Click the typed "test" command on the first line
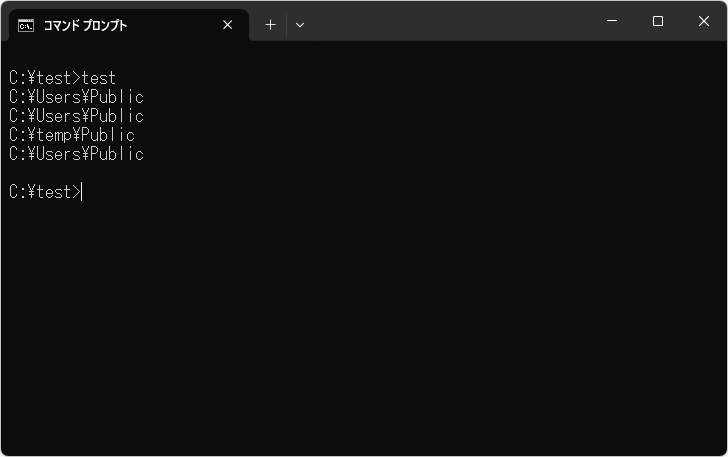Screen dimensions: 728x457 tap(99, 78)
